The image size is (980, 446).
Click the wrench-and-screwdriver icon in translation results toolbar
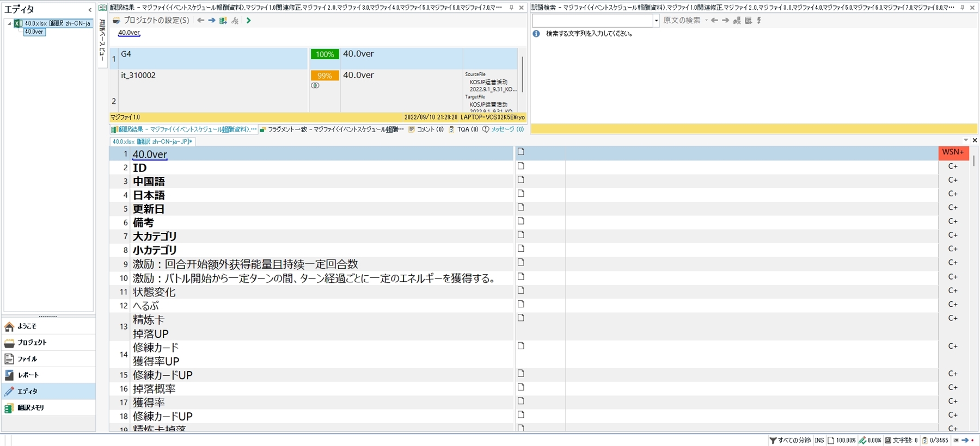235,21
